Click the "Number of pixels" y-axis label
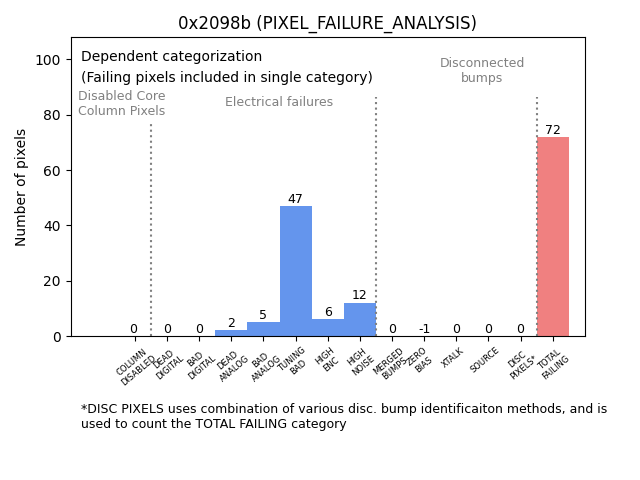Image resolution: width=640 pixels, height=480 pixels. 21,187
